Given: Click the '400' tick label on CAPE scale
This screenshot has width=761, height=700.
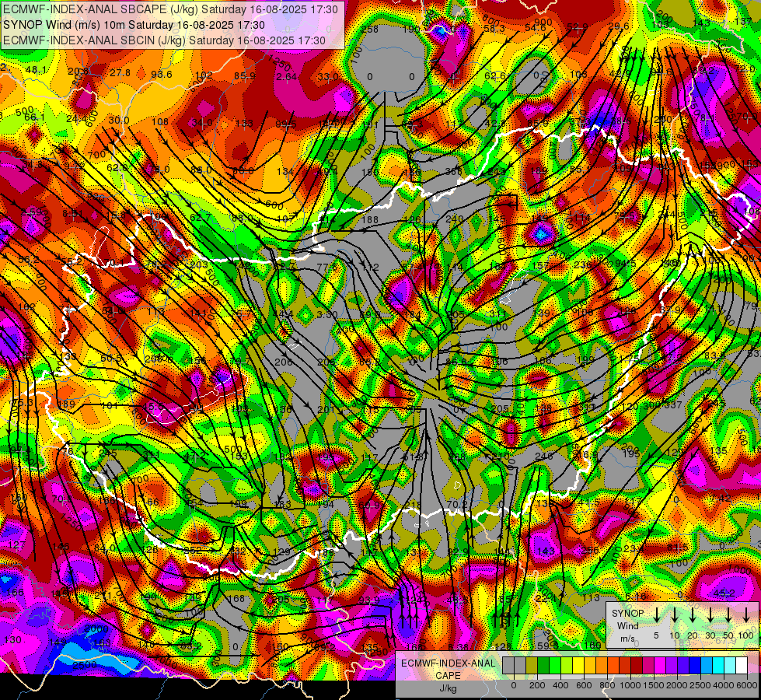Looking at the screenshot, I should [560, 685].
